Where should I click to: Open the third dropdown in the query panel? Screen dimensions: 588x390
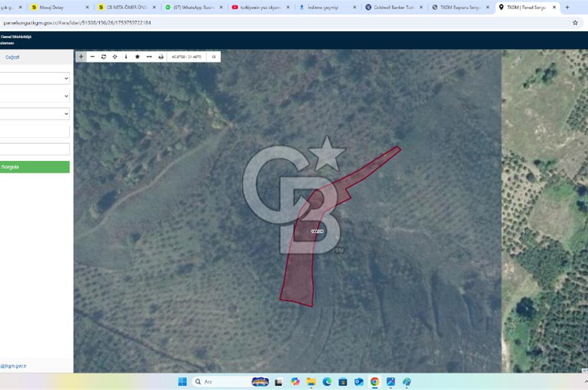click(35, 113)
